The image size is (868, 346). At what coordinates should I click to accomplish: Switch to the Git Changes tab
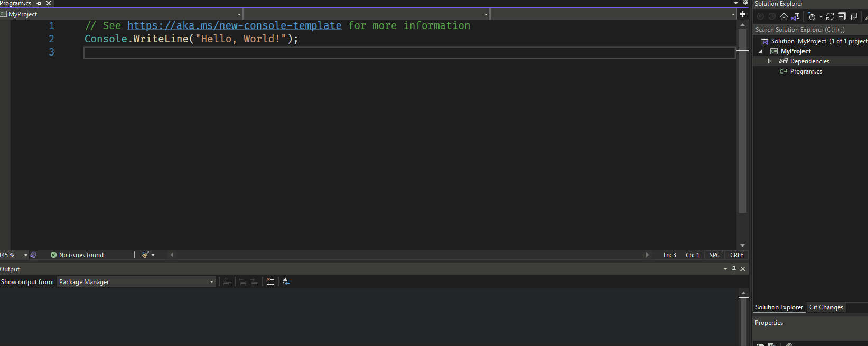[x=826, y=307]
